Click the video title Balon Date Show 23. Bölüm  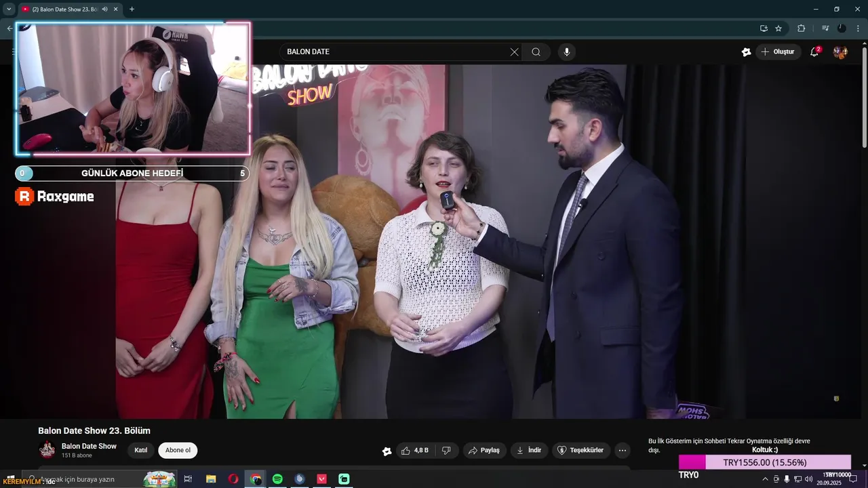[94, 430]
